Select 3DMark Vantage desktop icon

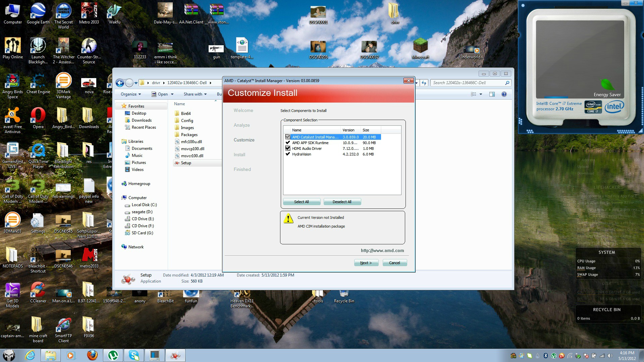63,85
